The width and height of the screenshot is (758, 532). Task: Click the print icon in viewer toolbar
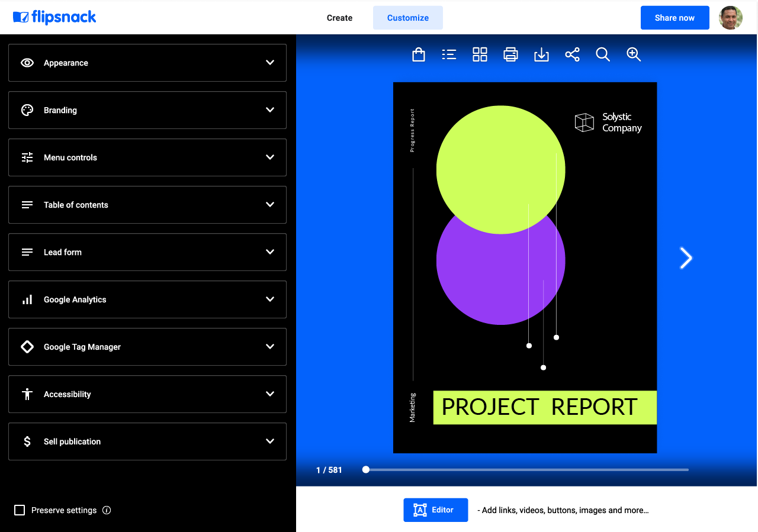coord(510,55)
